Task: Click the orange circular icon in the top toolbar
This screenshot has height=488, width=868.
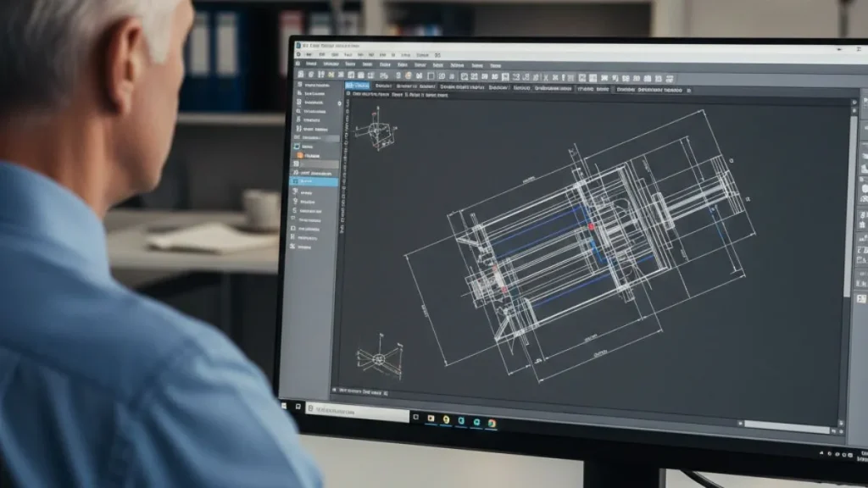Action: point(408,75)
